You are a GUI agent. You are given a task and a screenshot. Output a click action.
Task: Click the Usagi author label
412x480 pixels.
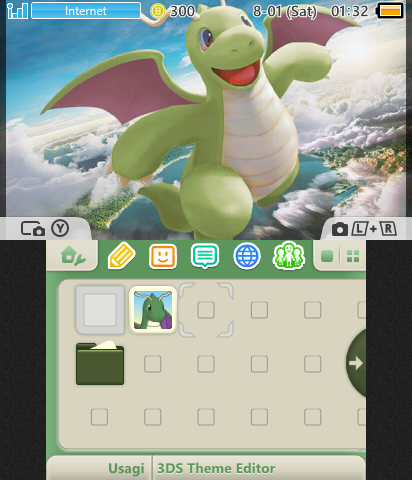pyautogui.click(x=126, y=468)
